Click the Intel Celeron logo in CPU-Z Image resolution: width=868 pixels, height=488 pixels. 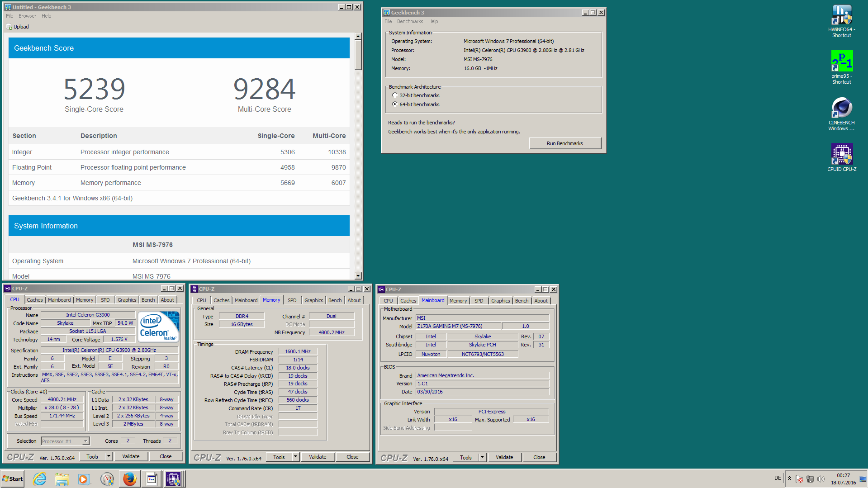click(x=158, y=326)
